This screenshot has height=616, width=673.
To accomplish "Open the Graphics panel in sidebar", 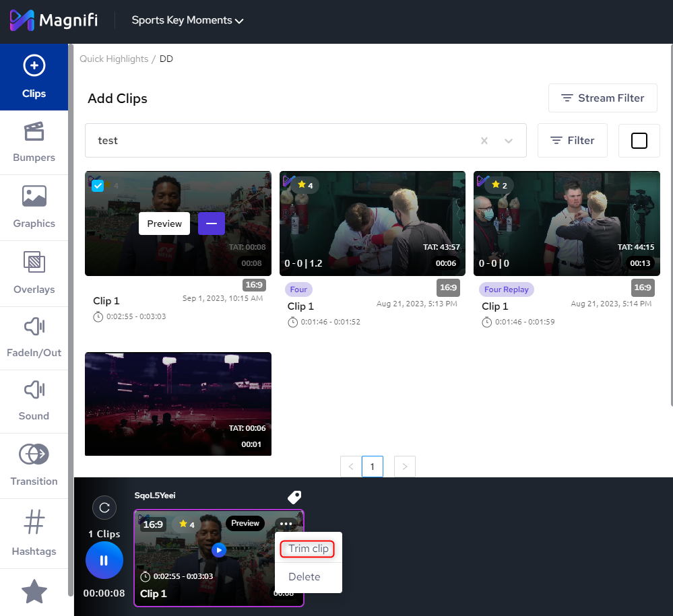I will point(34,207).
